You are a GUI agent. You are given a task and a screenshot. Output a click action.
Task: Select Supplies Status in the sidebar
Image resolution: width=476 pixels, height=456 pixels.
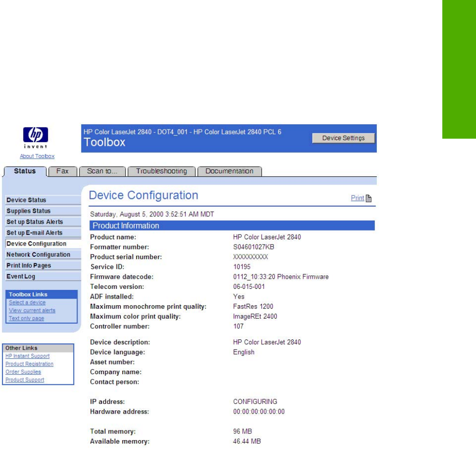(x=43, y=211)
